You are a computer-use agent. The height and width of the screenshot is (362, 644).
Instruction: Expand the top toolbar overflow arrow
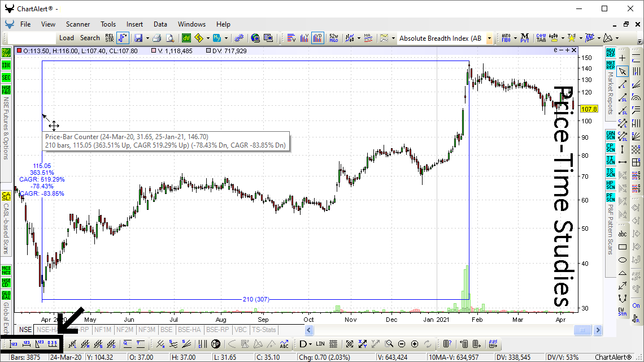coord(640,41)
